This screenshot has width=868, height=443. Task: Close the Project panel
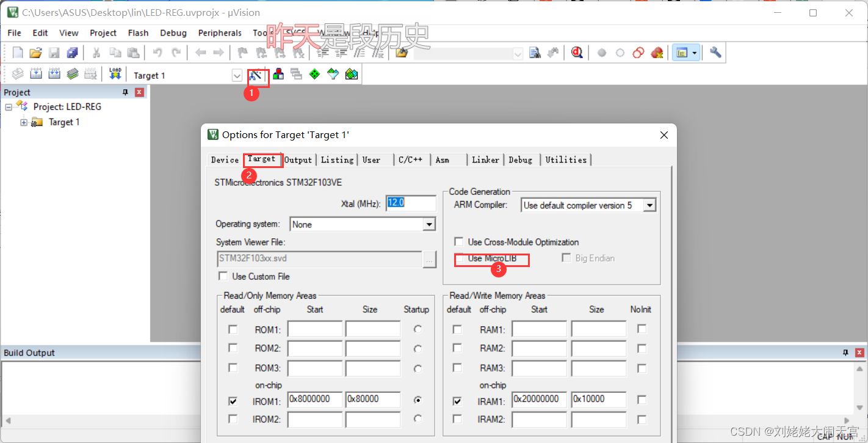coord(139,92)
